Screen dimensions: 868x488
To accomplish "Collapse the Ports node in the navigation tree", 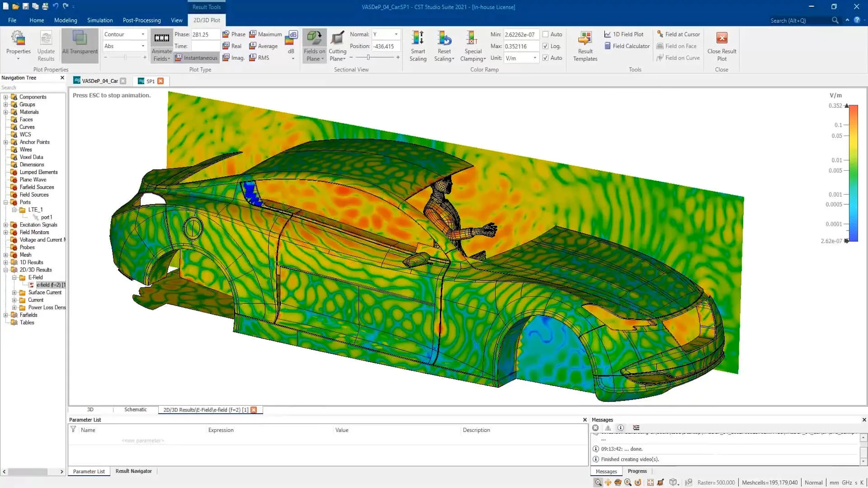I will pyautogui.click(x=6, y=202).
